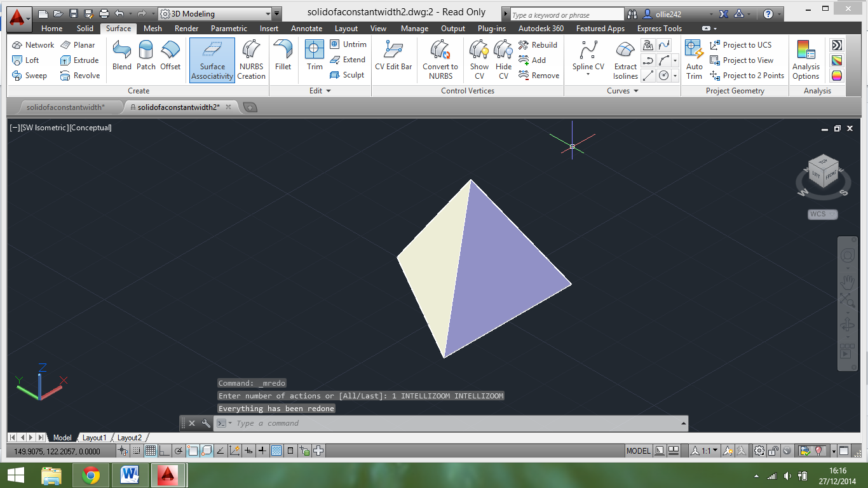868x488 pixels.
Task: Toggle Object Snap in status bar
Action: [x=193, y=451]
